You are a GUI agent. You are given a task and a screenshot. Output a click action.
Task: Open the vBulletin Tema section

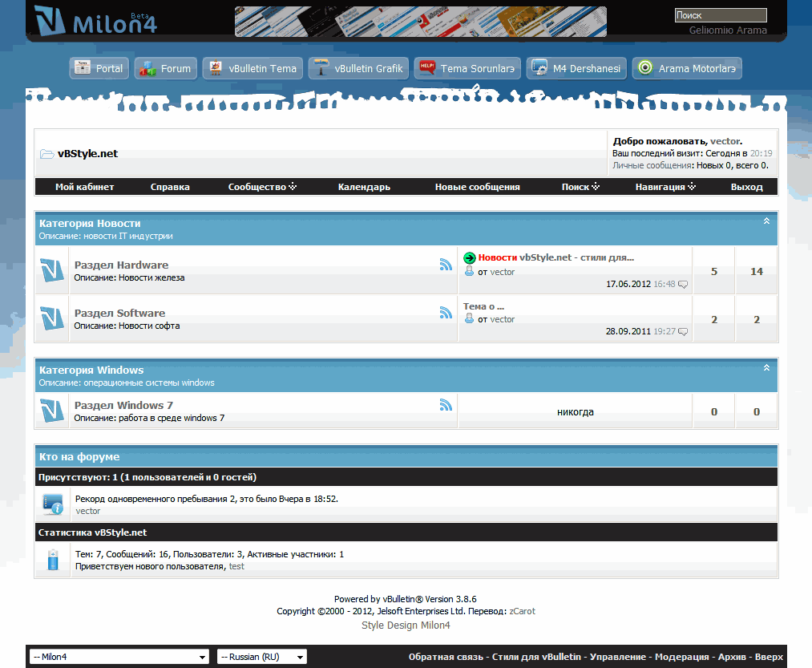tap(252, 68)
